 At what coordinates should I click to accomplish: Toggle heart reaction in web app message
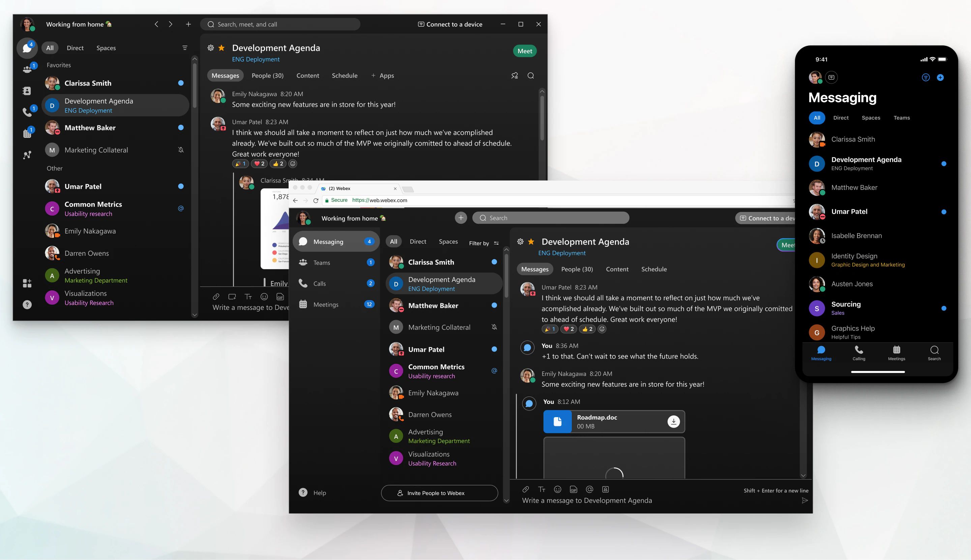click(568, 329)
